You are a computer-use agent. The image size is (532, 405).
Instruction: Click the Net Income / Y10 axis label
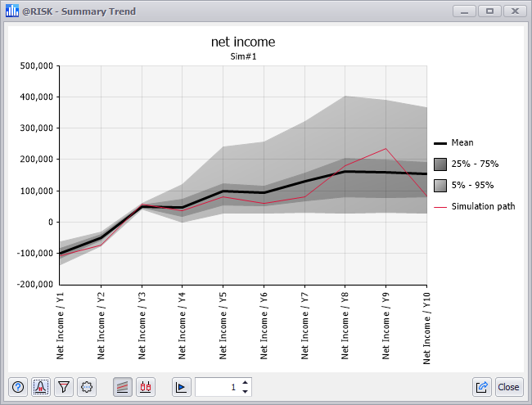coord(427,328)
